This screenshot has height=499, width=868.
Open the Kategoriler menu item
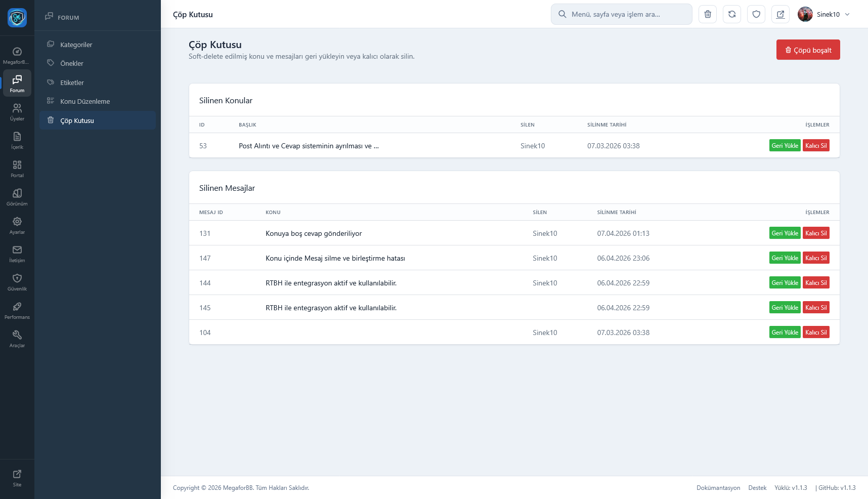point(76,45)
